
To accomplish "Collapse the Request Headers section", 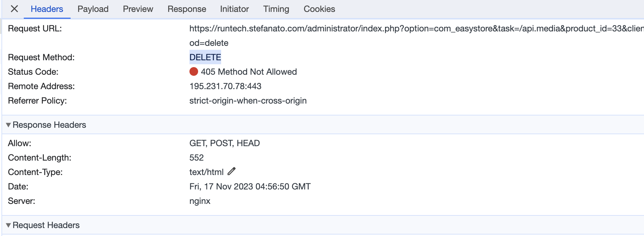I will 8,225.
